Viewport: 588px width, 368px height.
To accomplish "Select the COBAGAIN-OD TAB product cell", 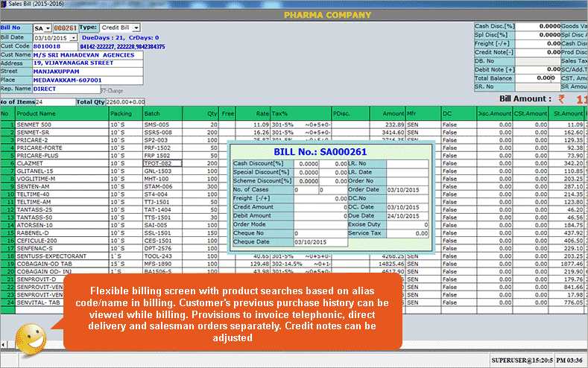I will (x=62, y=264).
